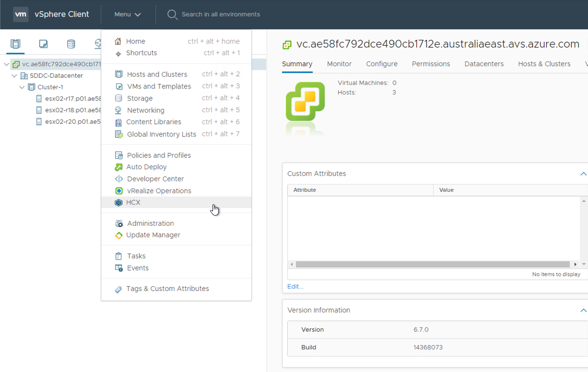Click the Content Libraries icon

tap(118, 122)
